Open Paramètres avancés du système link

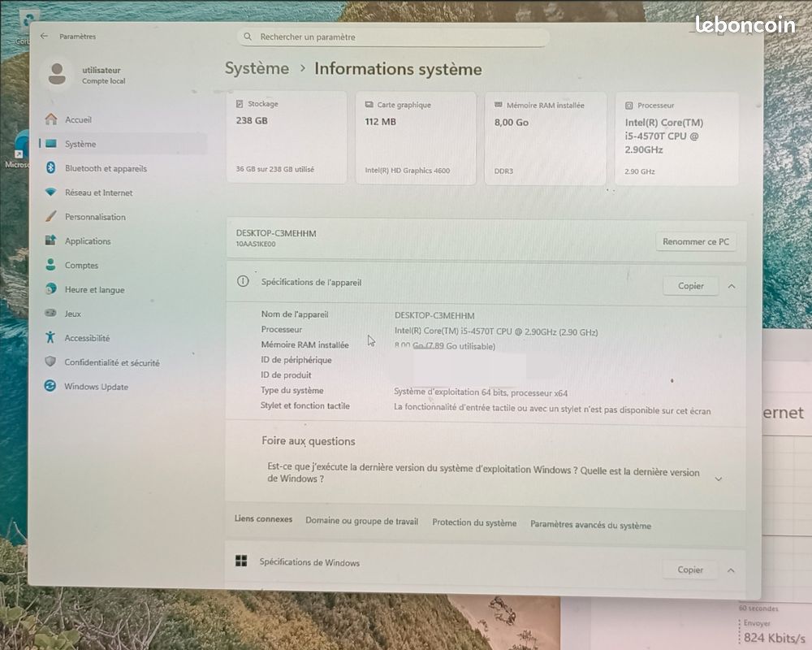click(590, 525)
